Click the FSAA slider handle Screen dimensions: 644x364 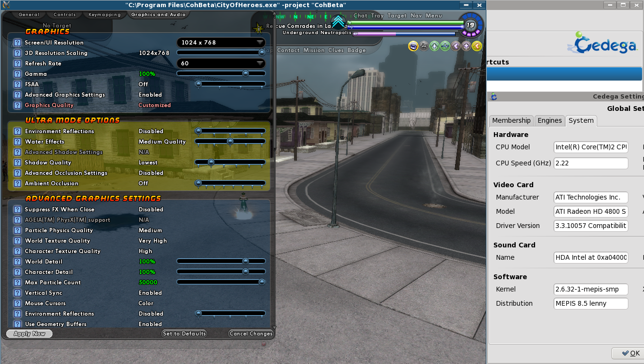tap(199, 84)
